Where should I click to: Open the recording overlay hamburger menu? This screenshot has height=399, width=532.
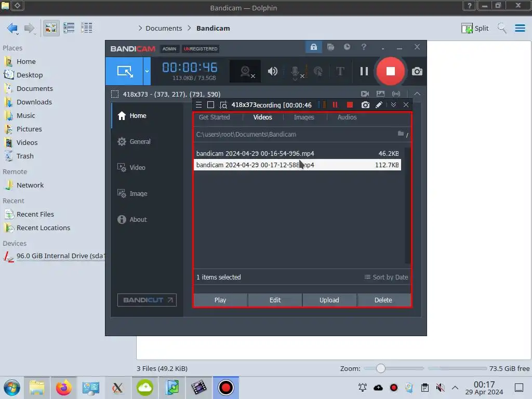pos(199,105)
